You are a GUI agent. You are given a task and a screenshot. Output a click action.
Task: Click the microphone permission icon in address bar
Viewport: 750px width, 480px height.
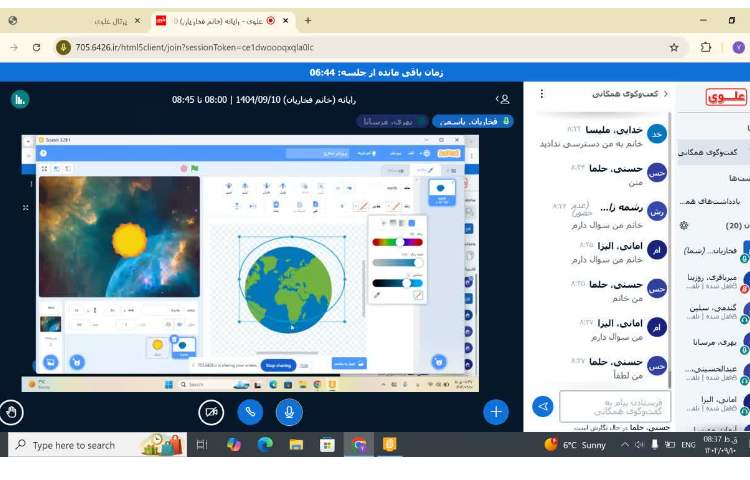click(63, 47)
